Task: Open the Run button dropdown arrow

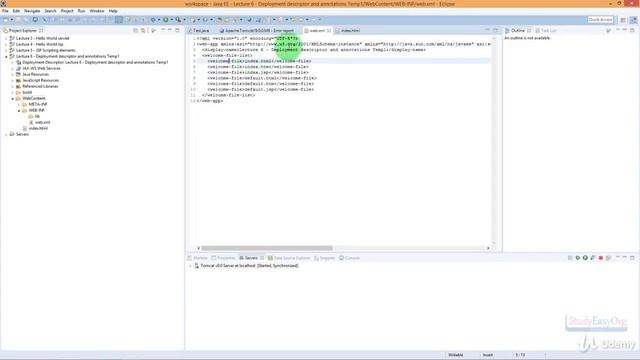Action: (171, 20)
